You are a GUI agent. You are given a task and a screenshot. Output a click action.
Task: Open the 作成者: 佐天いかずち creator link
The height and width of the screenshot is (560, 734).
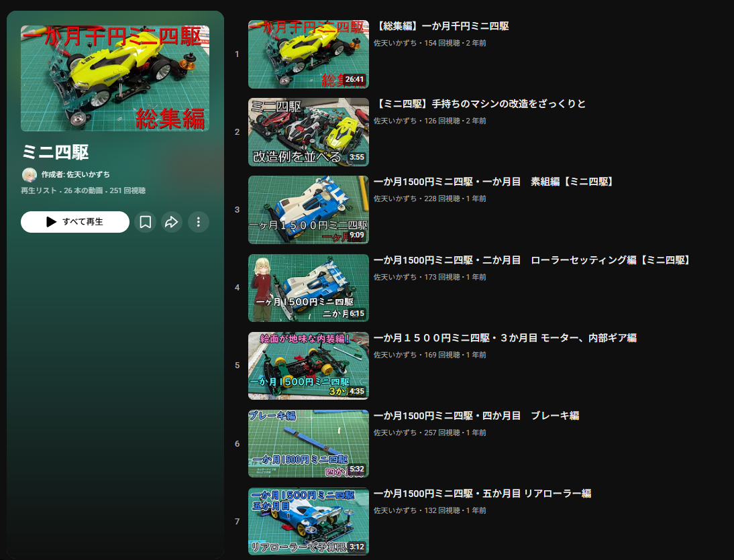tap(75, 174)
